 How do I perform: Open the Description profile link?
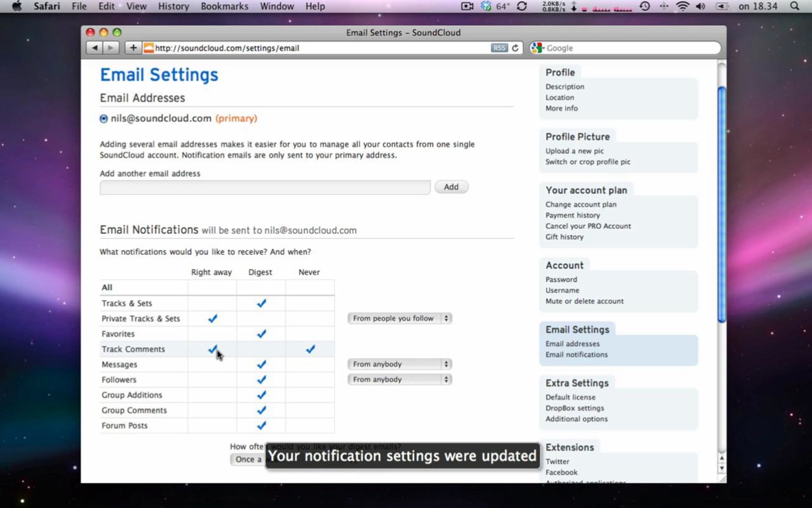pyautogui.click(x=565, y=87)
